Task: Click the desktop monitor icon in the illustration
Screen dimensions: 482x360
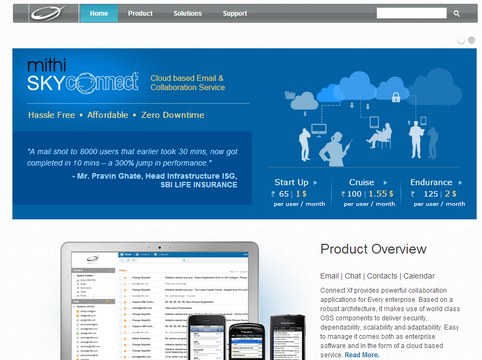Action: [319, 130]
